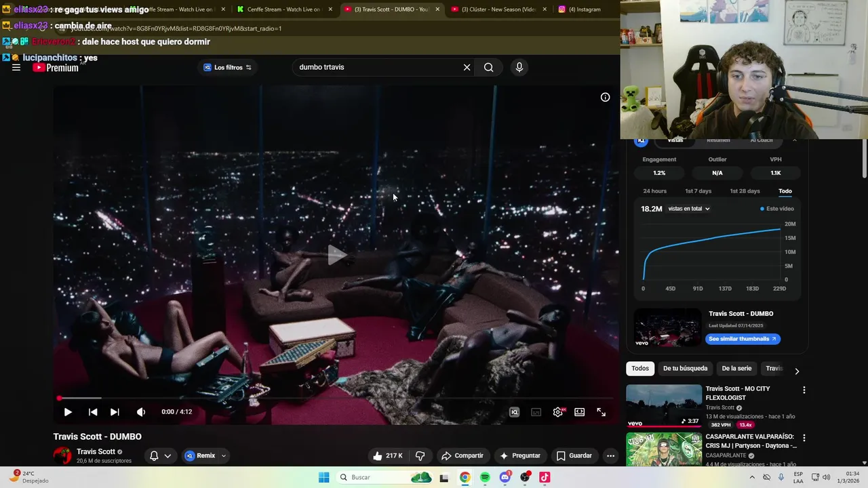Dislike the video
This screenshot has height=488, width=868.
click(420, 455)
